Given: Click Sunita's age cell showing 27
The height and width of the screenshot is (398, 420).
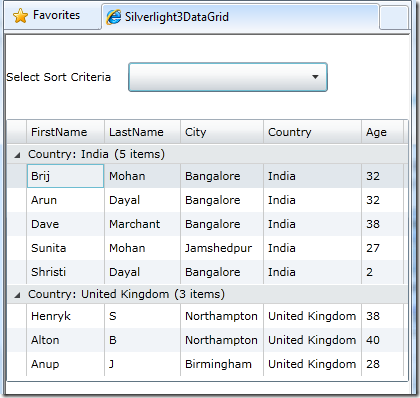Looking at the screenshot, I should point(382,248).
